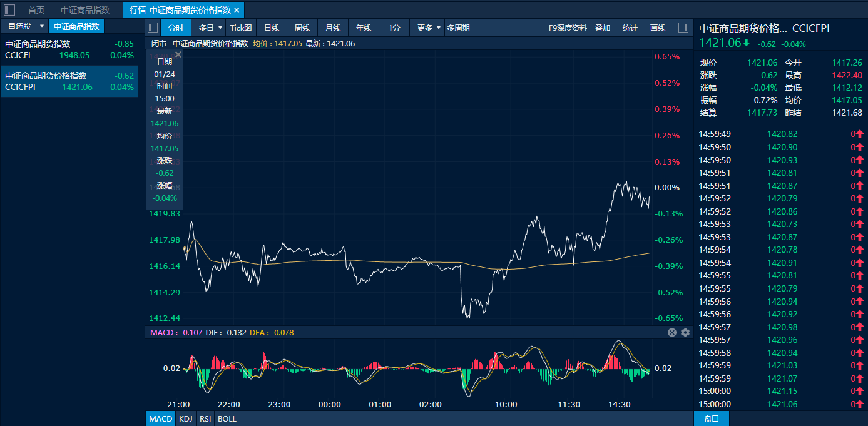This screenshot has height=426, width=868.
Task: Collapse the watchlist using the chart toolbar panel icon
Action: coord(153,28)
